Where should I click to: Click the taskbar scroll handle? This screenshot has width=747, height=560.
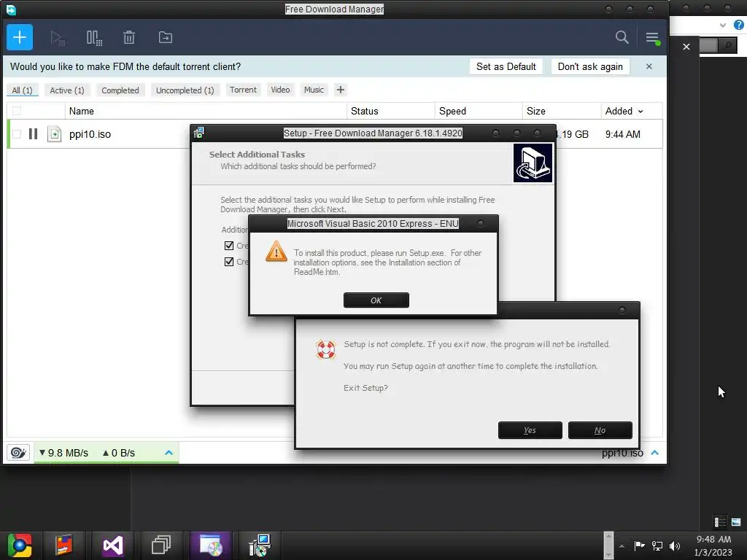pyautogui.click(x=608, y=545)
